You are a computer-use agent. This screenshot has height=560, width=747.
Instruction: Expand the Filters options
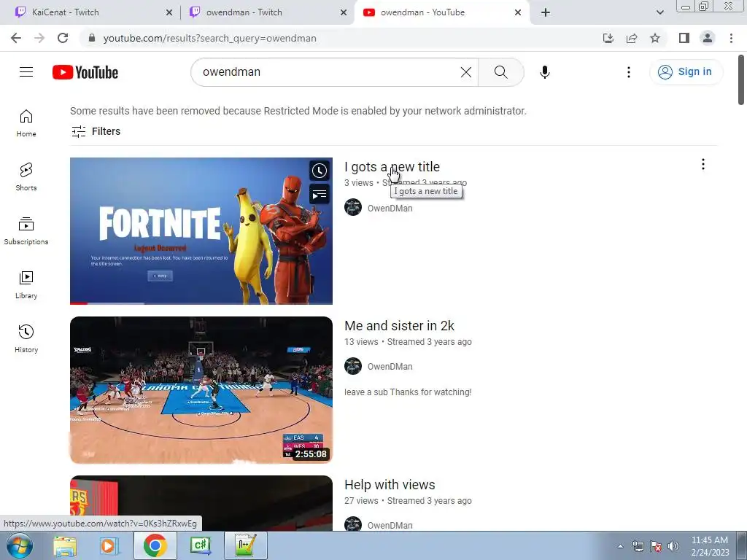[96, 131]
